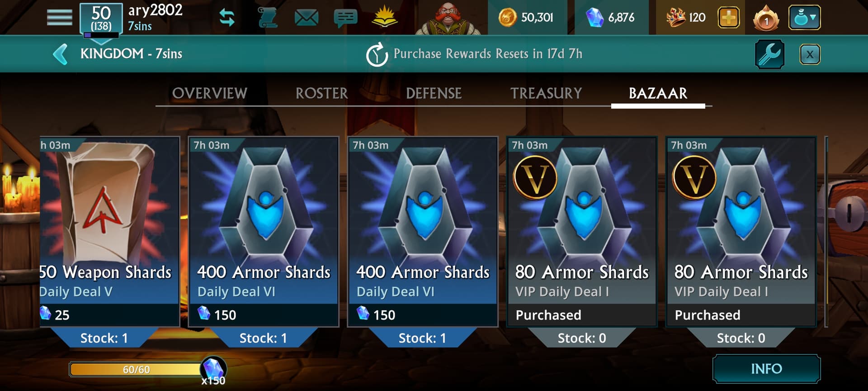Open the quest scroll icon
The height and width of the screenshot is (391, 868).
point(267,17)
